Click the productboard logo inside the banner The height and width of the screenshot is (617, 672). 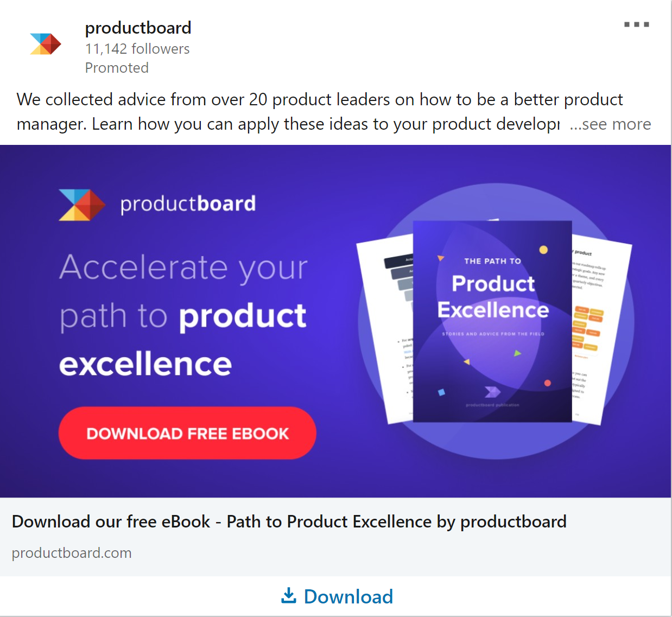[x=82, y=205]
